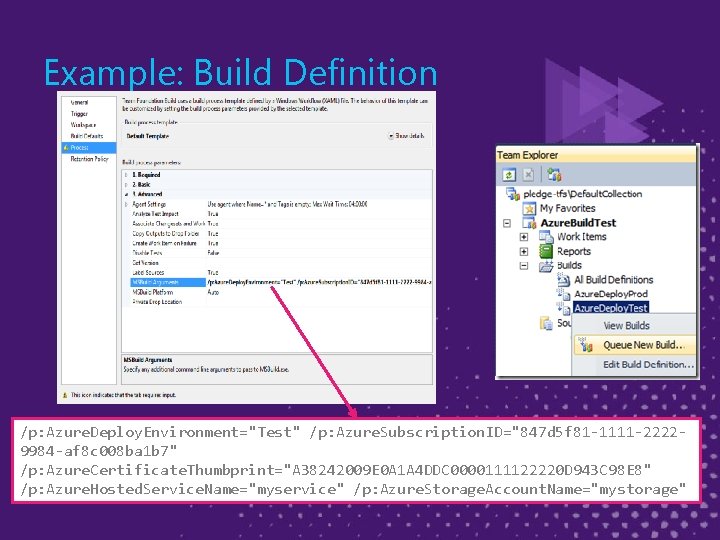Click the stop (X) icon in Team Explorer toolbar
This screenshot has height=540, width=720.
click(529, 175)
